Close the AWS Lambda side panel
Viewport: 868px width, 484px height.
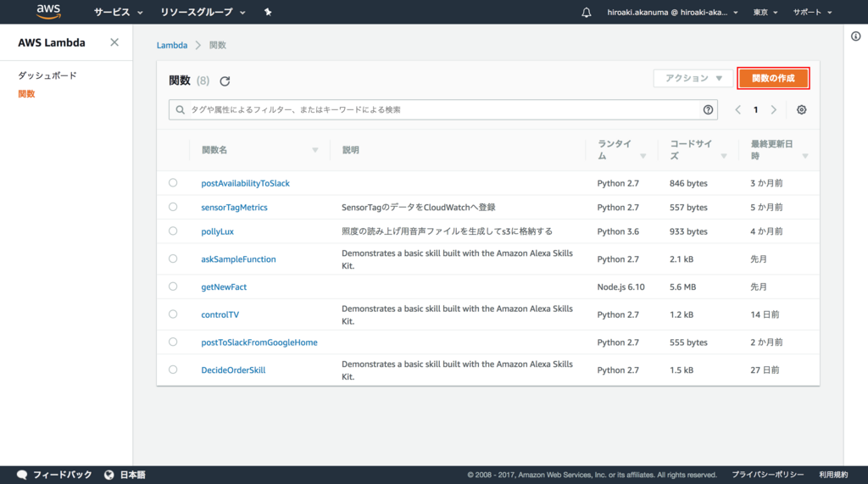[114, 42]
